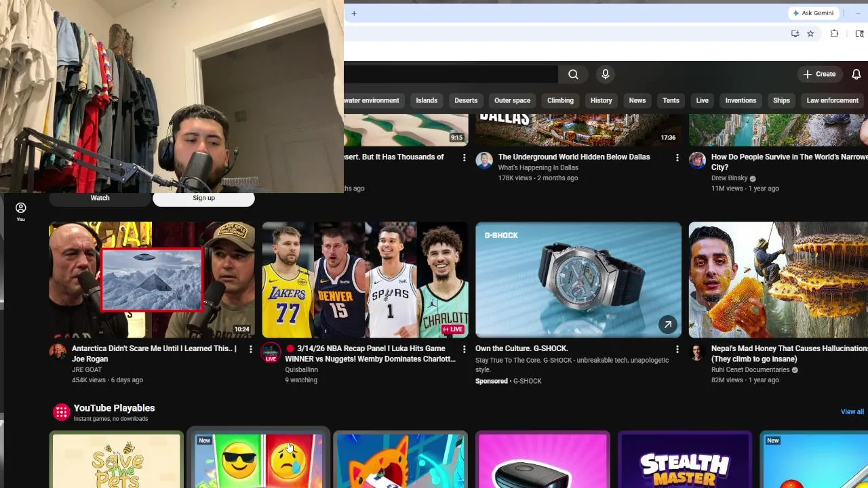Select the Deserts filter chip
Screen dimensions: 868x488
[466, 100]
